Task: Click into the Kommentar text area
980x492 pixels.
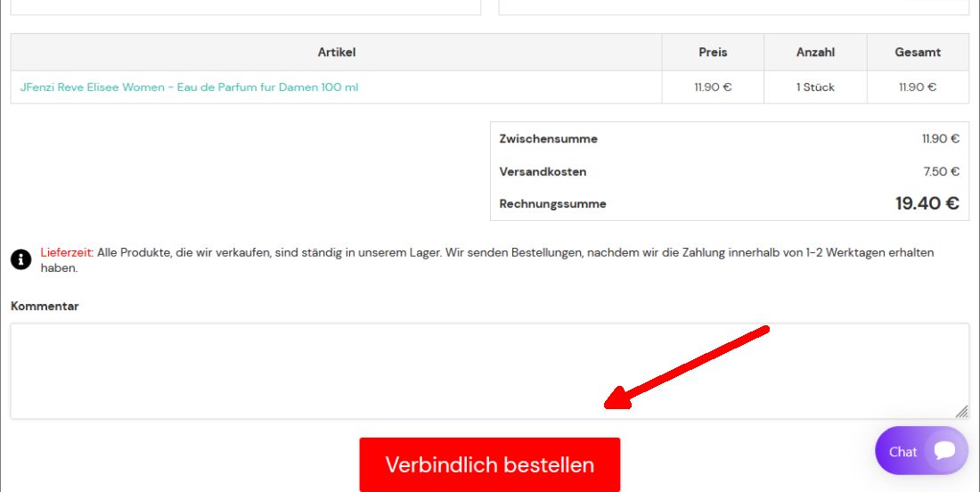Action: point(489,371)
